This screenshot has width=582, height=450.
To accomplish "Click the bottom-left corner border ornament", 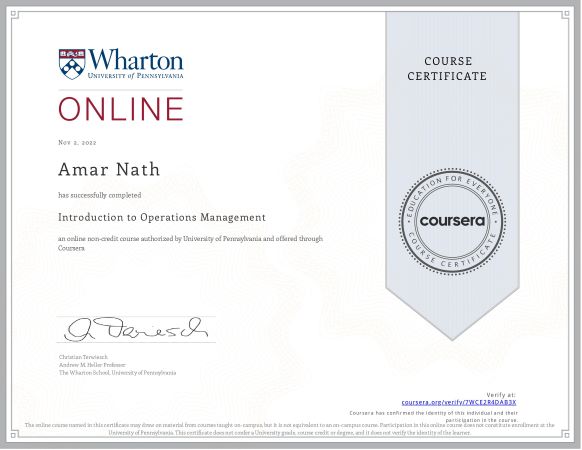I will 14,435.
